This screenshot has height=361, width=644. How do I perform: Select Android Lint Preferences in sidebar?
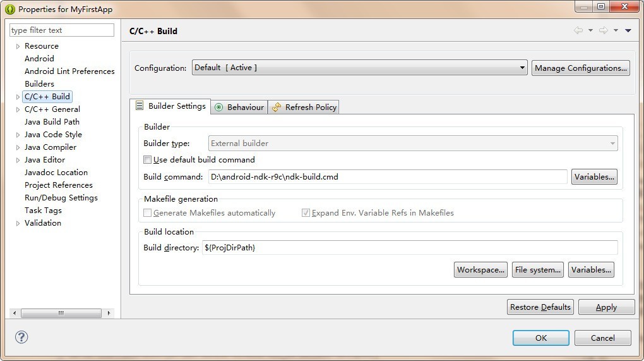69,71
